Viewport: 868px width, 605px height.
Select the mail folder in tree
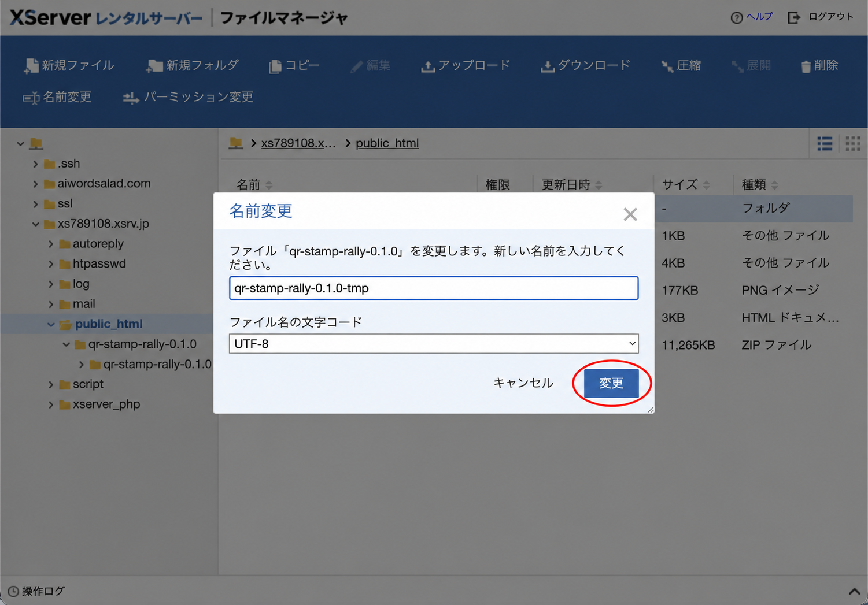[77, 303]
